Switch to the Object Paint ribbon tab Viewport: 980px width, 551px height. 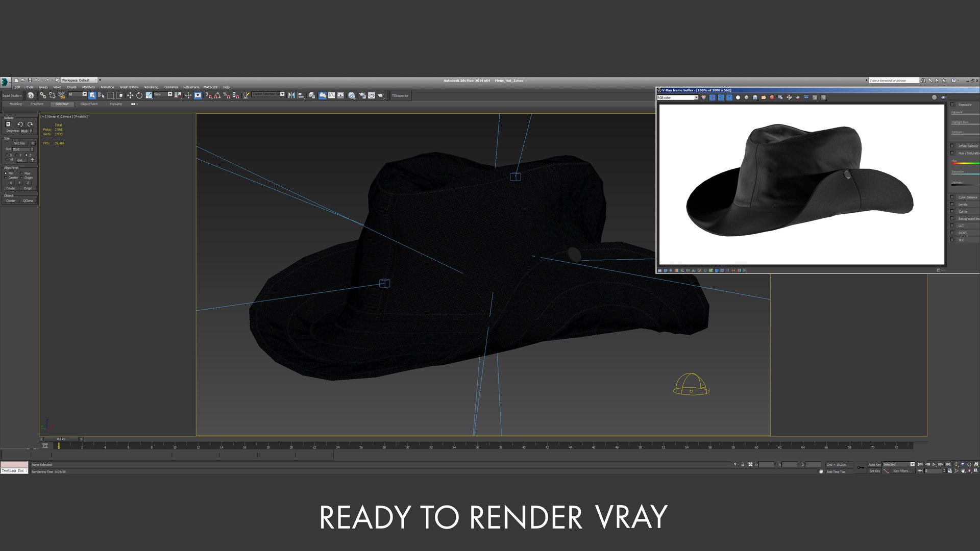(x=89, y=104)
